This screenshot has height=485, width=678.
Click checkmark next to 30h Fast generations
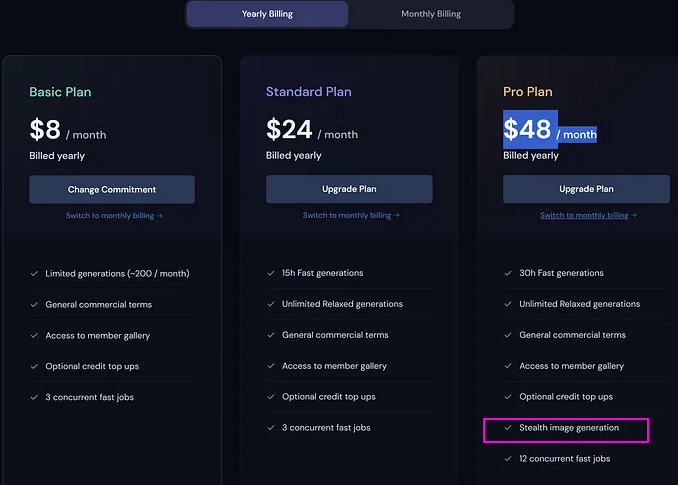click(x=508, y=273)
